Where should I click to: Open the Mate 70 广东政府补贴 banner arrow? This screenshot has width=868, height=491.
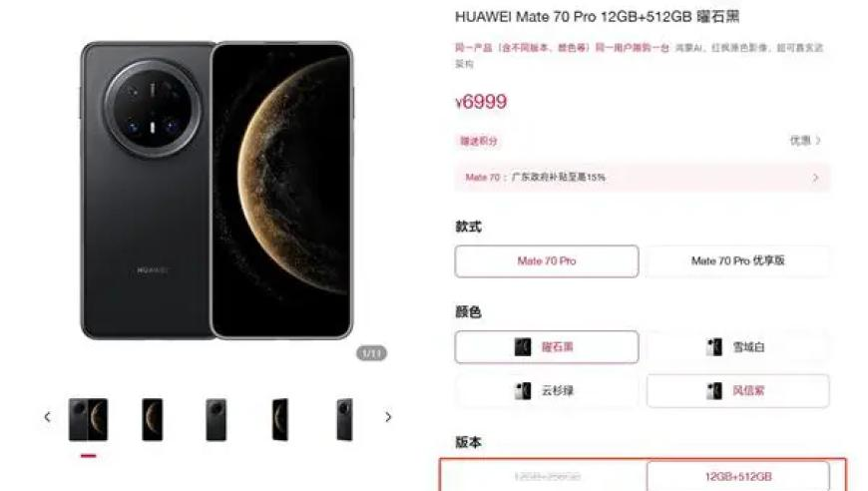coord(815,178)
